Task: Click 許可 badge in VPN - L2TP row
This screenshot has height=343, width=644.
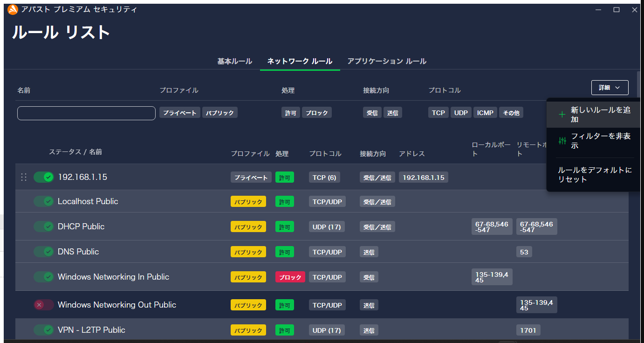Action: coord(285,330)
